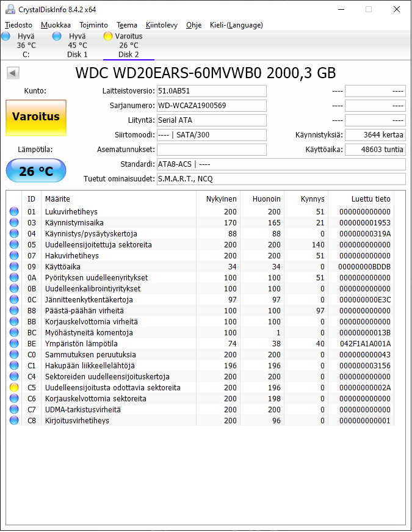Open the Muokkaa menu
The height and width of the screenshot is (532, 412).
point(56,25)
